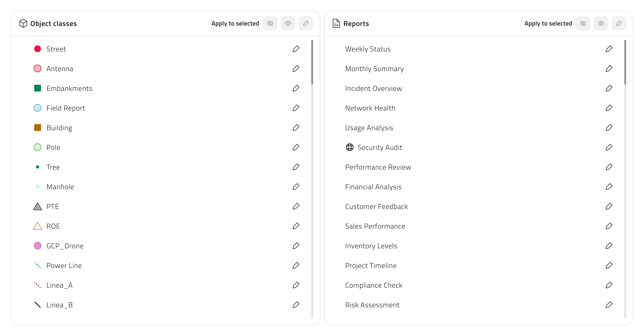Image resolution: width=644 pixels, height=336 pixels.
Task: Show selected reports with eye button
Action: tap(601, 23)
